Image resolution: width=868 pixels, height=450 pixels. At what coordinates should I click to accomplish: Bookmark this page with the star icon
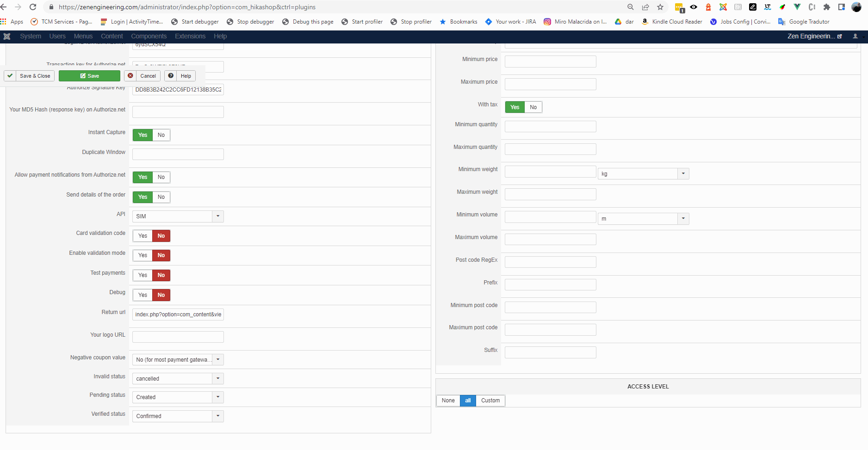click(660, 7)
